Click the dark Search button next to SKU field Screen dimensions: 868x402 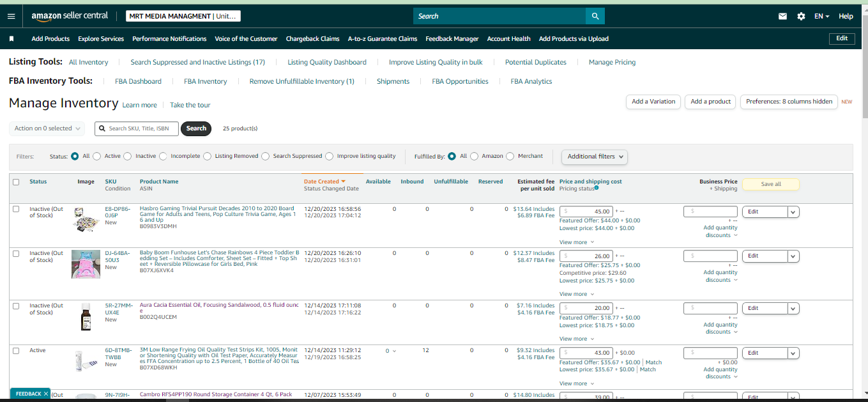click(x=196, y=128)
